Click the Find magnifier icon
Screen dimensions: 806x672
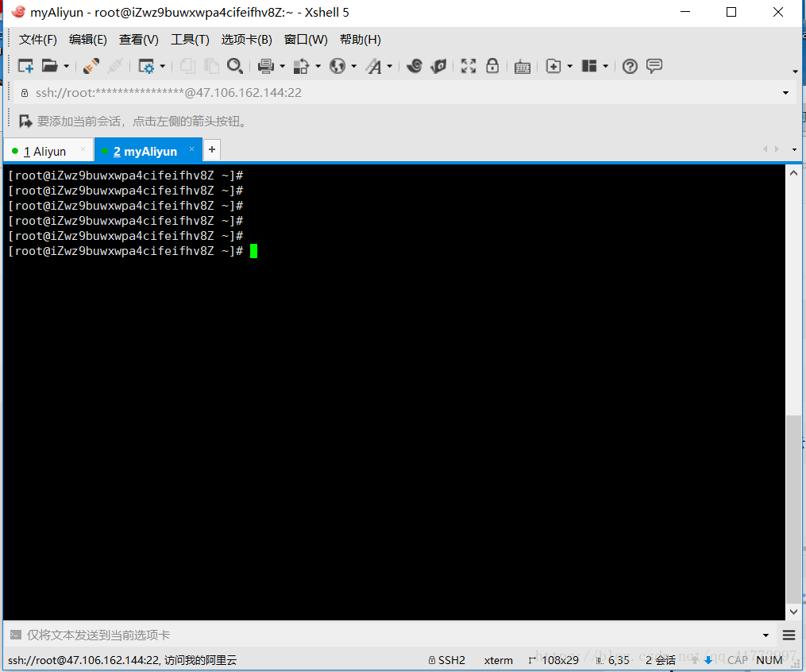[235, 66]
